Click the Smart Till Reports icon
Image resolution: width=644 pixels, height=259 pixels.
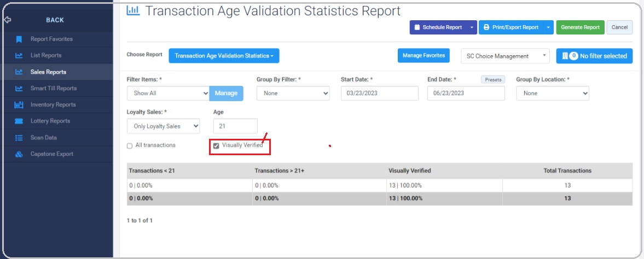click(19, 89)
